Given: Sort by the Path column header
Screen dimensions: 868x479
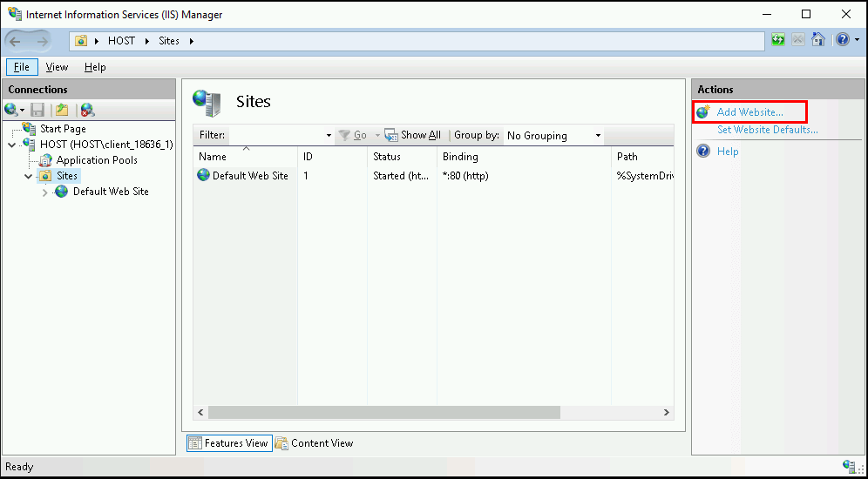Looking at the screenshot, I should pos(642,157).
